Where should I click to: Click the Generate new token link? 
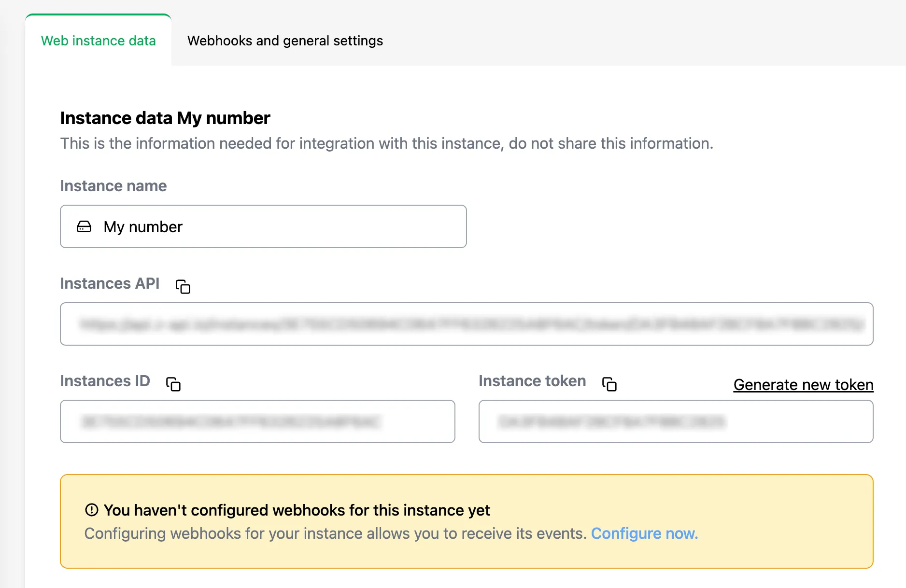pyautogui.click(x=803, y=385)
